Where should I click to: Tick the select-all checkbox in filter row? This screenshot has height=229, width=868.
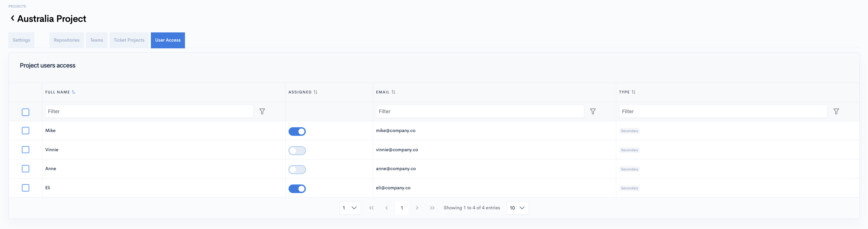pyautogui.click(x=26, y=112)
